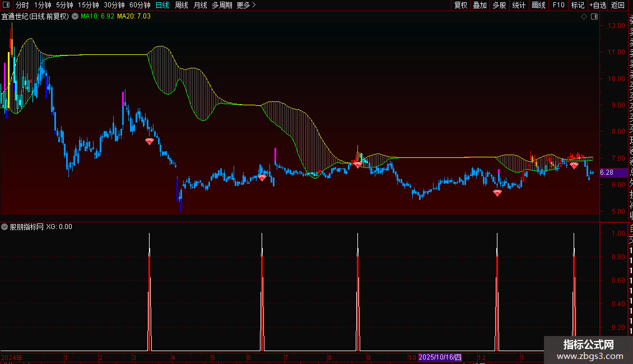633x364 pixels.
Task: Click the red diamond signal near June
Action: tap(262, 178)
